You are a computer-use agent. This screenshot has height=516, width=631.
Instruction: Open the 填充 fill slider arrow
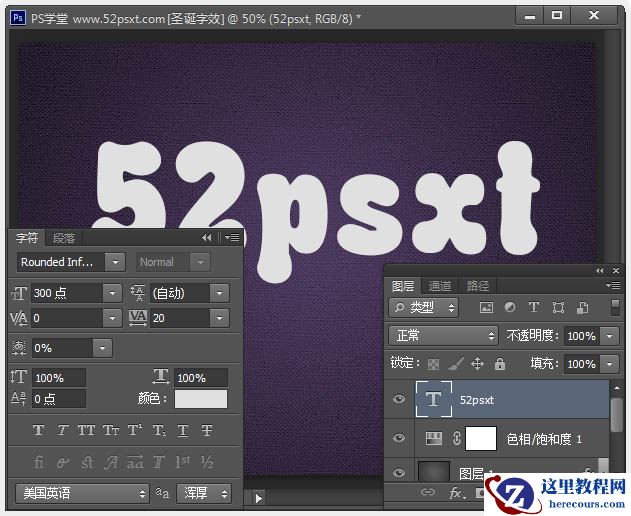click(610, 364)
